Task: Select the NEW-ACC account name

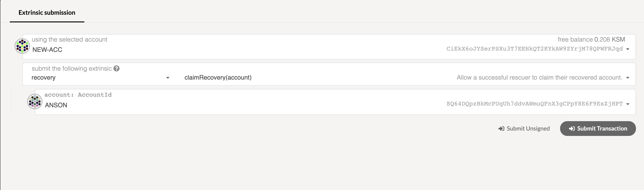Action: click(47, 50)
